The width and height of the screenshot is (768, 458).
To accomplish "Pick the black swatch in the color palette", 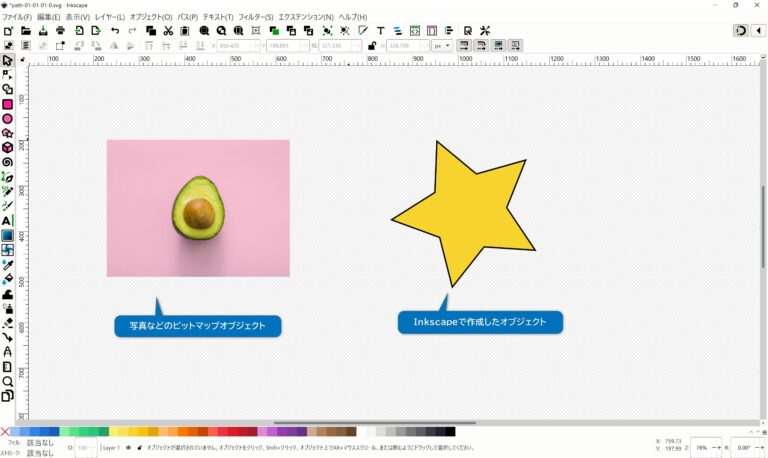I will pyautogui.click(x=450, y=432).
